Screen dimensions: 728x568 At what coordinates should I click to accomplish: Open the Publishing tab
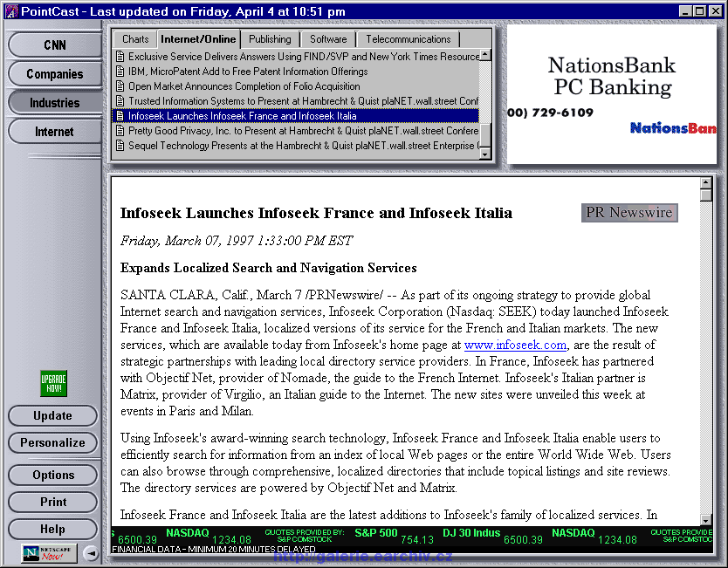271,39
